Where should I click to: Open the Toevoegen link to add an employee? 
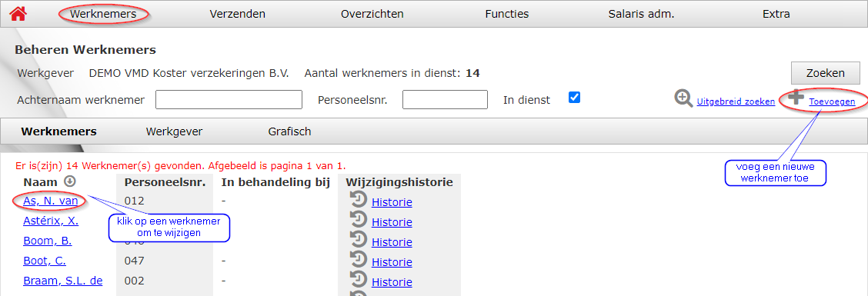pos(832,101)
